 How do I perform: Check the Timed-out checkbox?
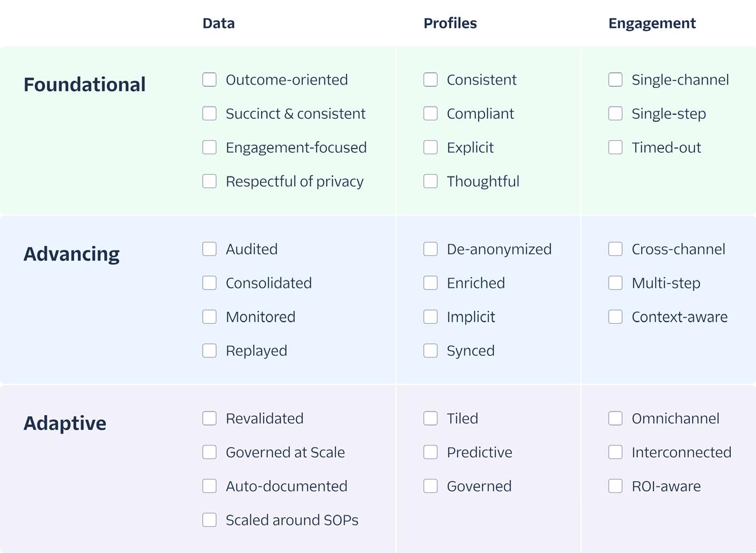click(x=615, y=147)
